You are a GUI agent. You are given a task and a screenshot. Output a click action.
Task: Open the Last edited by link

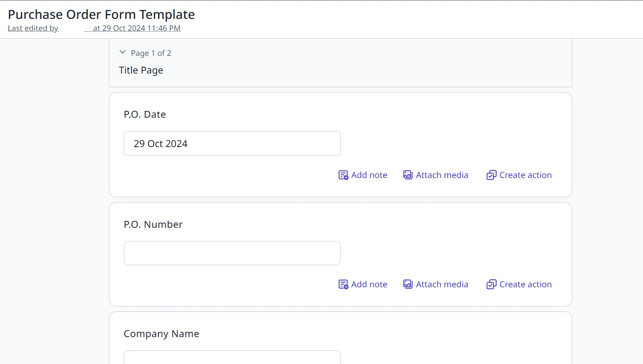[33, 29]
